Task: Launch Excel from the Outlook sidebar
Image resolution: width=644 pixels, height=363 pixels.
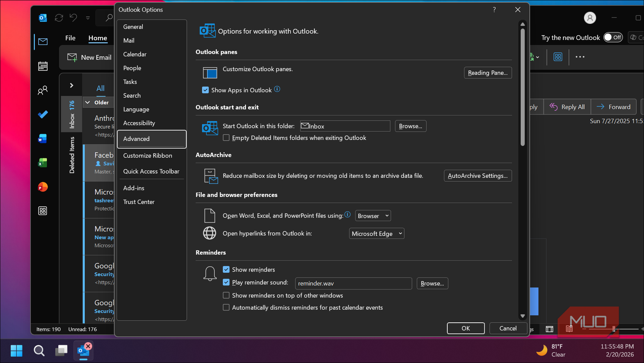Action: (43, 163)
